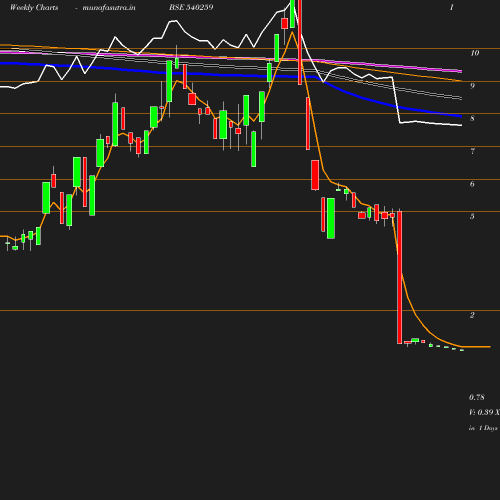Click the wide green candle below level 5
Viewport: 500px width, 500px height.
331,218
